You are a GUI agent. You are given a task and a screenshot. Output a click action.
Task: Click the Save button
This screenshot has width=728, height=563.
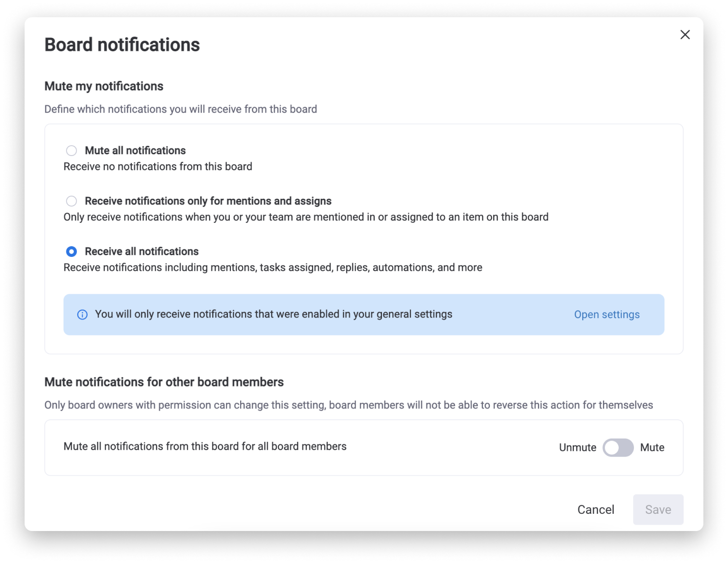658,509
